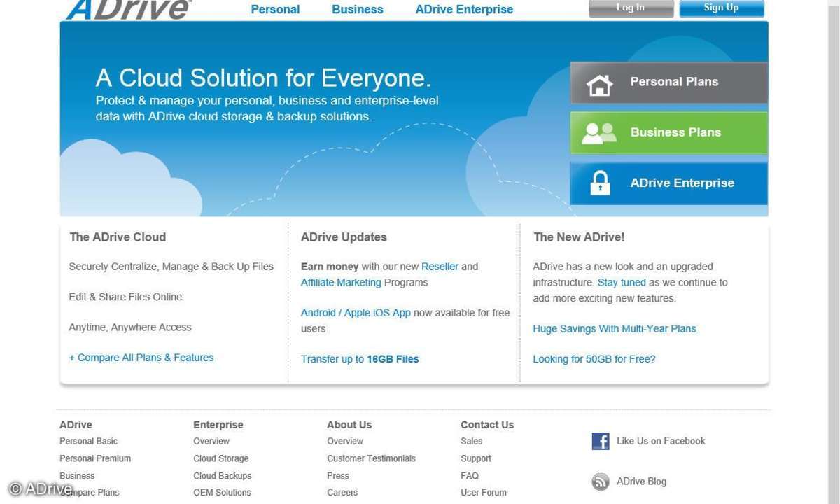Click the ADrive Blog RSS icon
The image size is (840, 504).
601,482
